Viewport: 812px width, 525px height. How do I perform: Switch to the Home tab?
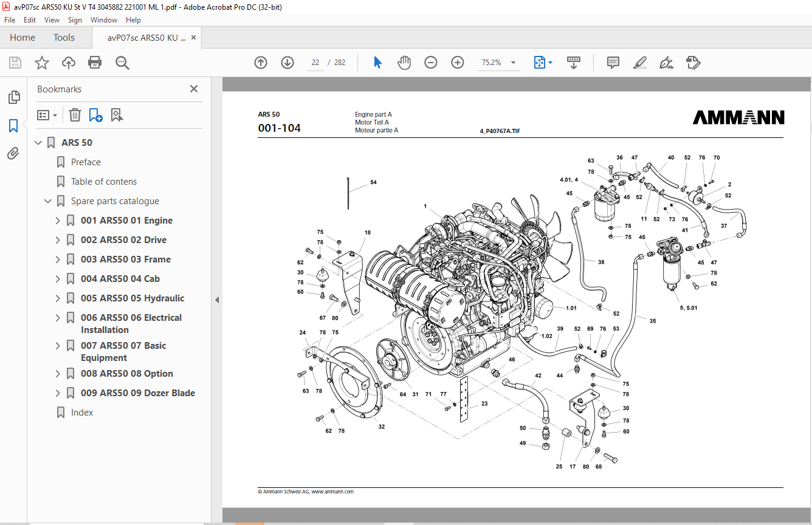tap(22, 38)
